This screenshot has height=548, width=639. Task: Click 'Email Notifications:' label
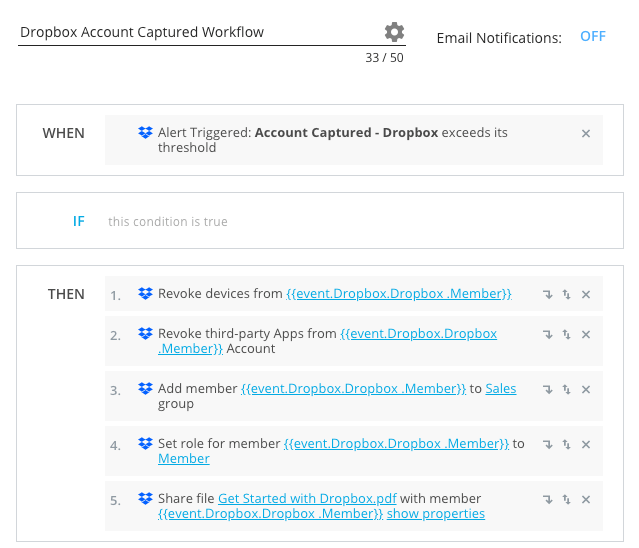499,38
